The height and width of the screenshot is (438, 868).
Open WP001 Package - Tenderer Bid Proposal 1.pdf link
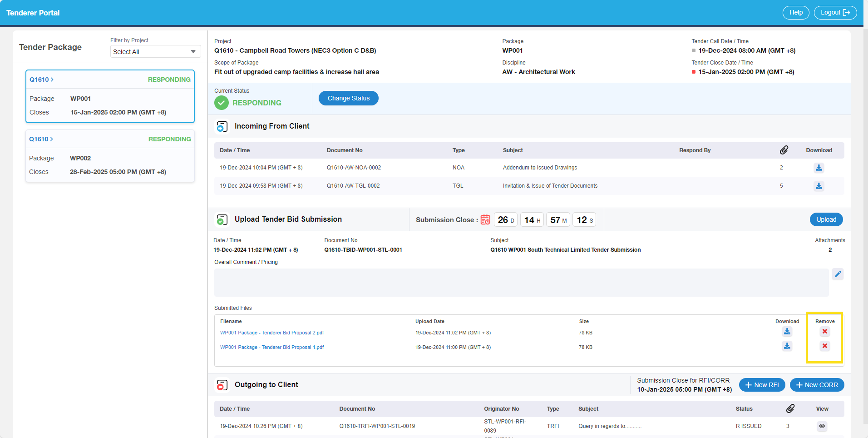pos(272,347)
